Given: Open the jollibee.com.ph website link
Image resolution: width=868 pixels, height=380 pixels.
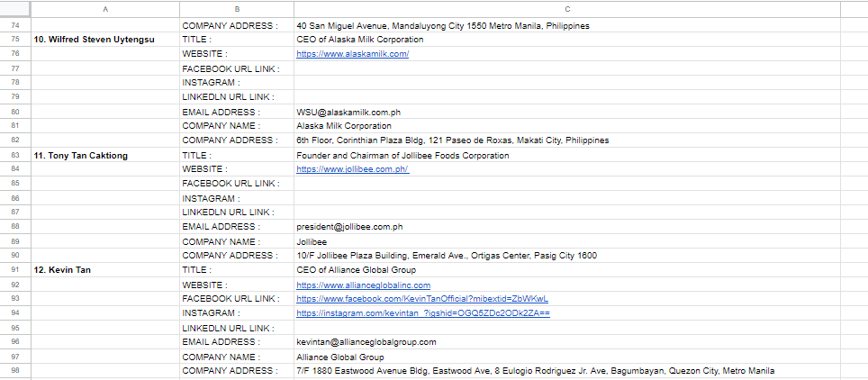Looking at the screenshot, I should click(x=353, y=169).
